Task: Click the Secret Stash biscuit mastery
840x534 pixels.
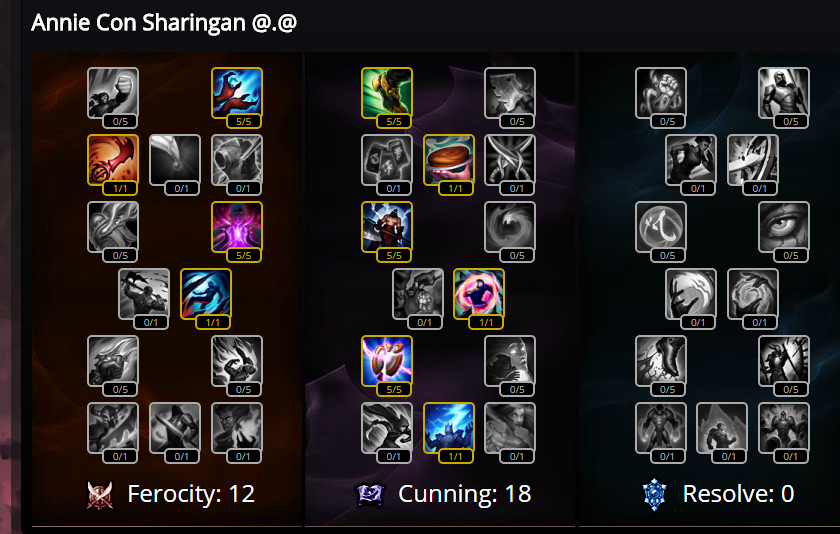Action: [449, 160]
